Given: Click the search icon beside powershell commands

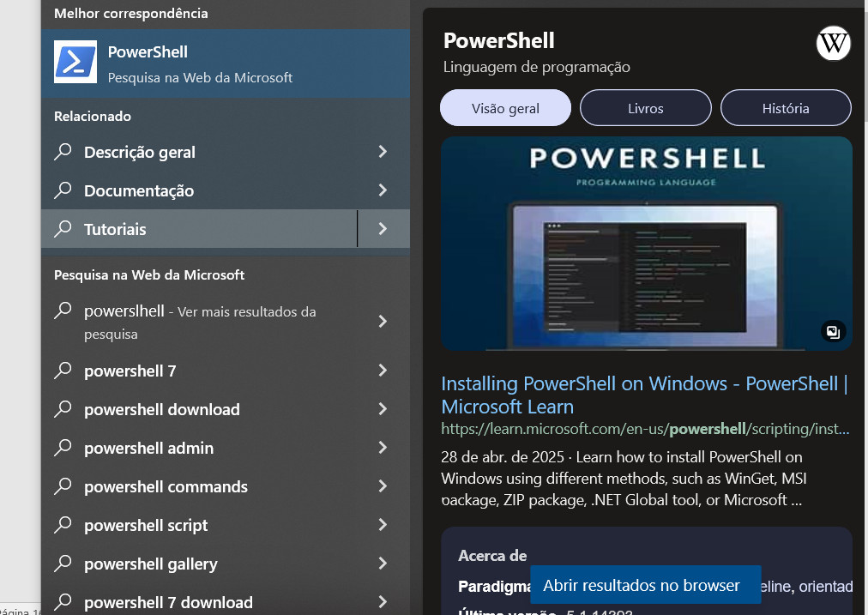Looking at the screenshot, I should 63,486.
